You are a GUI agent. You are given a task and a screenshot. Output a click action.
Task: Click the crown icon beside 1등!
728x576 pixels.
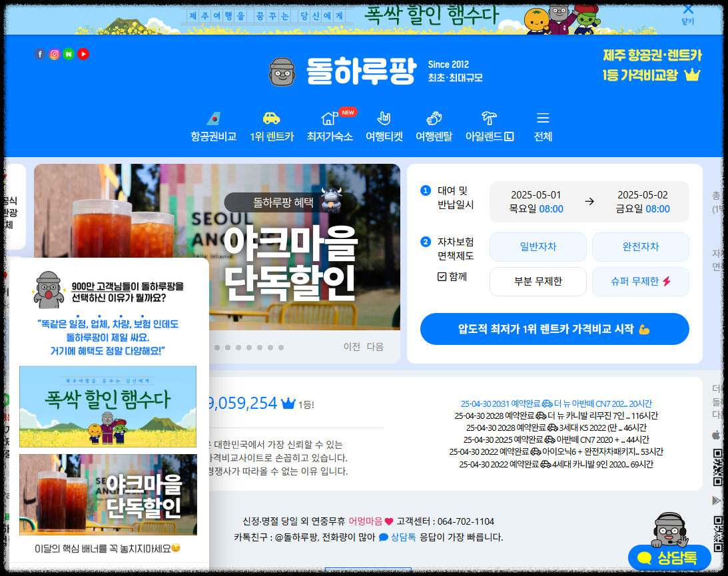pyautogui.click(x=288, y=404)
